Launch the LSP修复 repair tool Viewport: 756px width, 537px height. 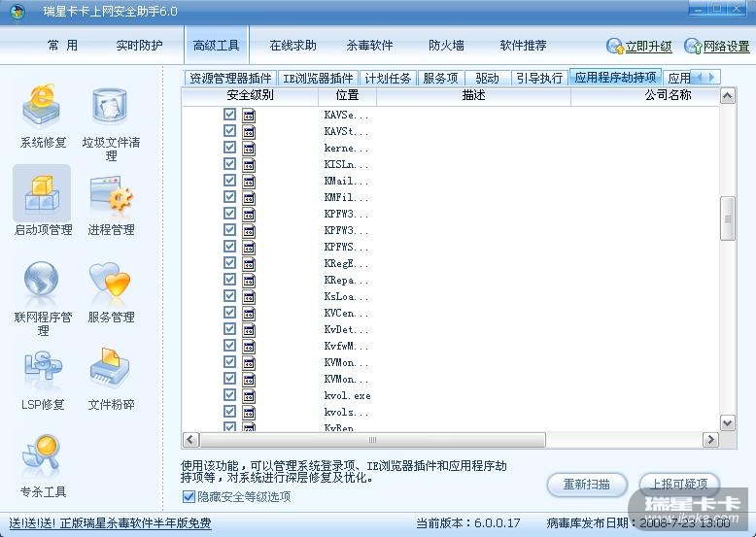click(43, 380)
